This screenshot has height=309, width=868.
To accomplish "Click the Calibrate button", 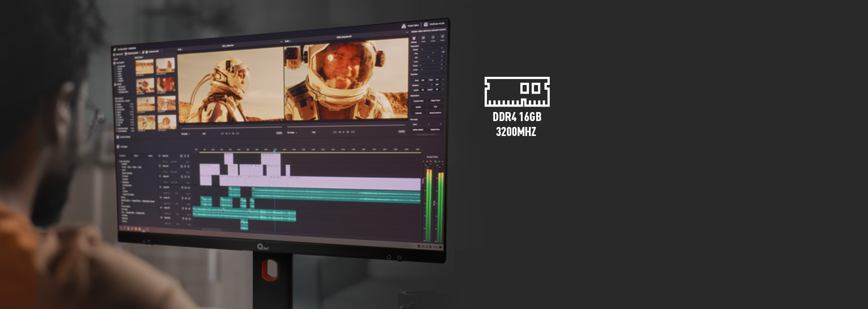I will click(419, 113).
